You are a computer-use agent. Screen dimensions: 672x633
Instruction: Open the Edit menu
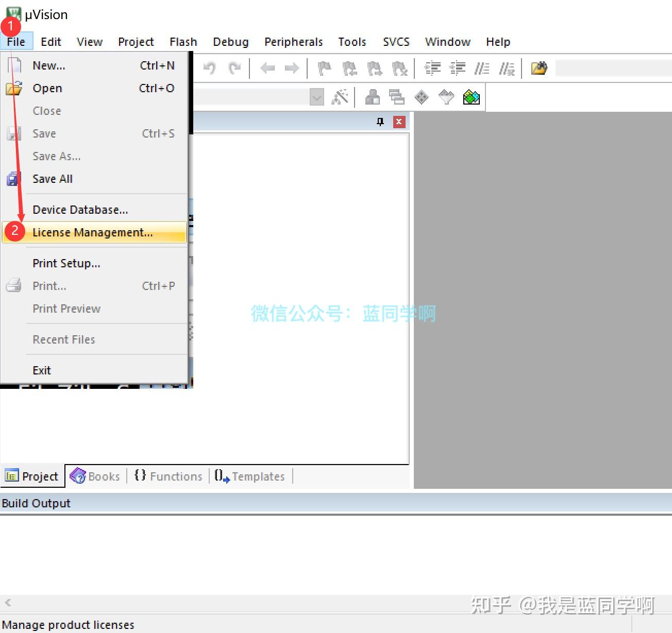[51, 42]
